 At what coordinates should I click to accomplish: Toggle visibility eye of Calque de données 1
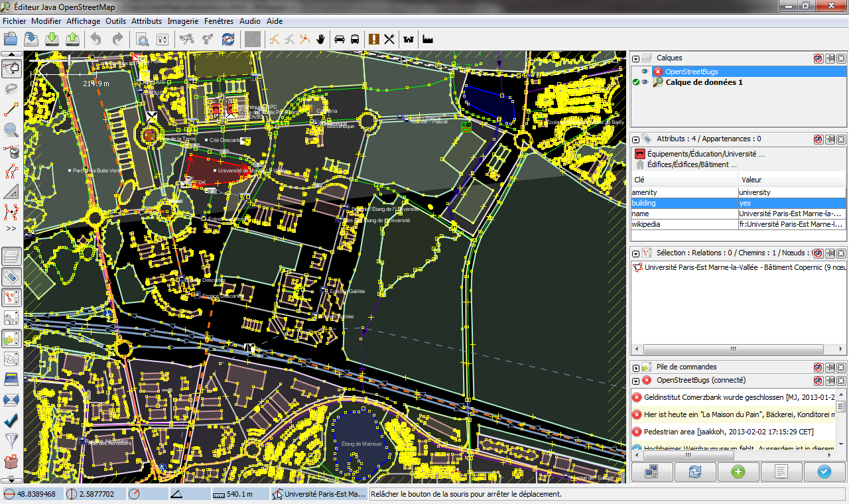(x=645, y=82)
